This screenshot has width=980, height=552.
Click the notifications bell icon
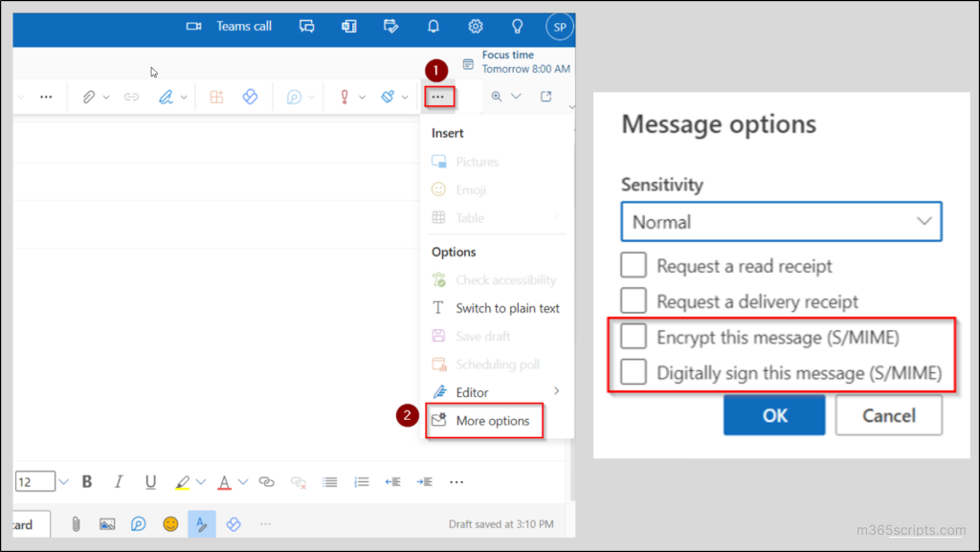point(434,26)
